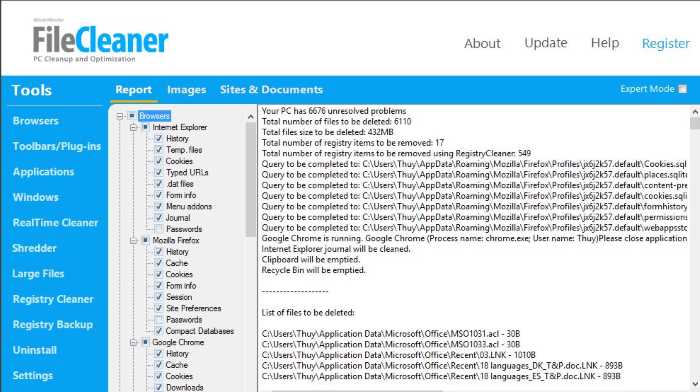The image size is (700, 392).
Task: Uncheck the Site Preferences checkbox
Action: coord(158,308)
